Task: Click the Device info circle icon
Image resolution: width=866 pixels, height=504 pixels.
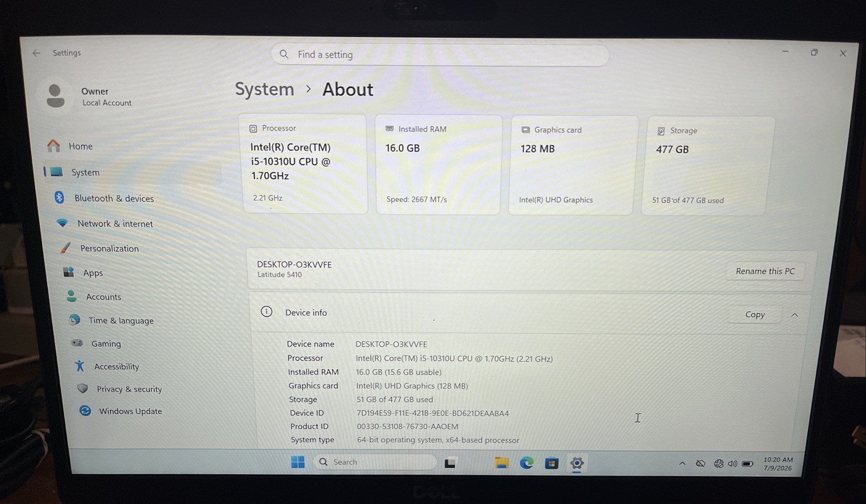Action: coord(266,311)
